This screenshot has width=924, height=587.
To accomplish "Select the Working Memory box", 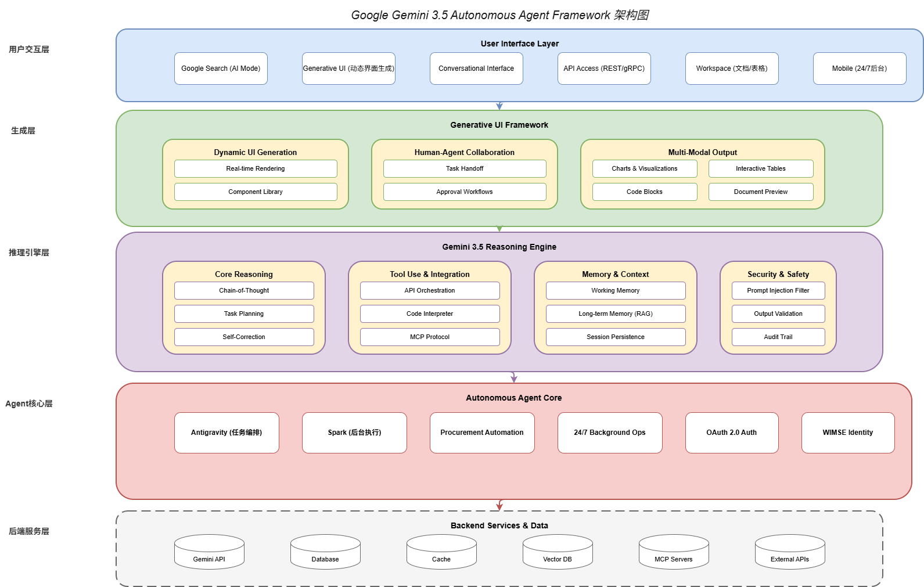I will tap(616, 290).
